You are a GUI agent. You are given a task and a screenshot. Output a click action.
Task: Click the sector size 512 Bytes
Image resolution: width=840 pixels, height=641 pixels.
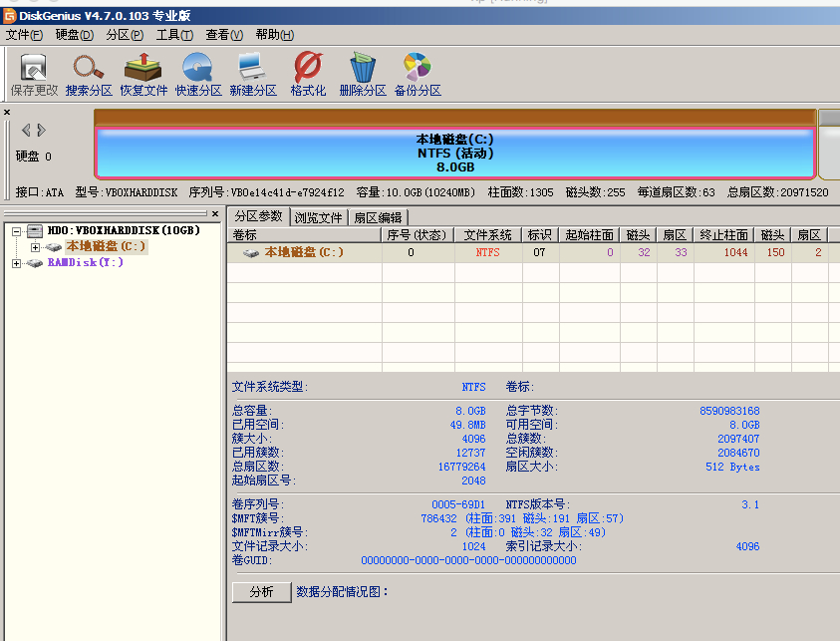[732, 467]
